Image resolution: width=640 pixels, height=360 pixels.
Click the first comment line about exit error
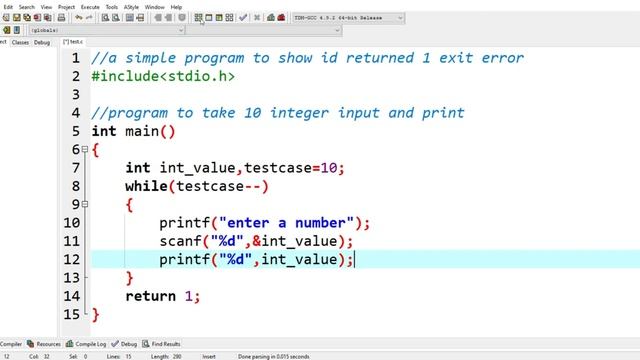(x=307, y=58)
